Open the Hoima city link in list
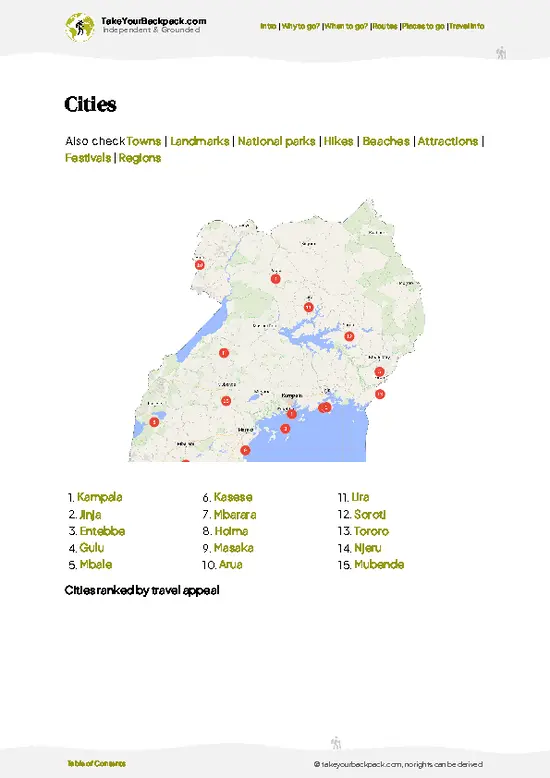 (x=231, y=531)
